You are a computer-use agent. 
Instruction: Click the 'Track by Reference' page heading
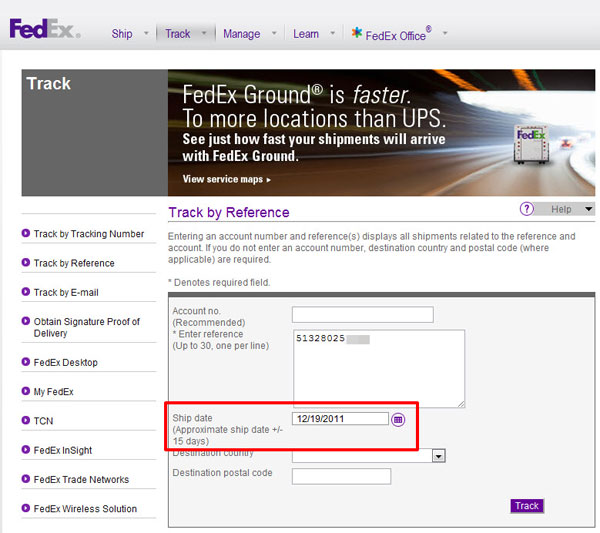(x=229, y=212)
